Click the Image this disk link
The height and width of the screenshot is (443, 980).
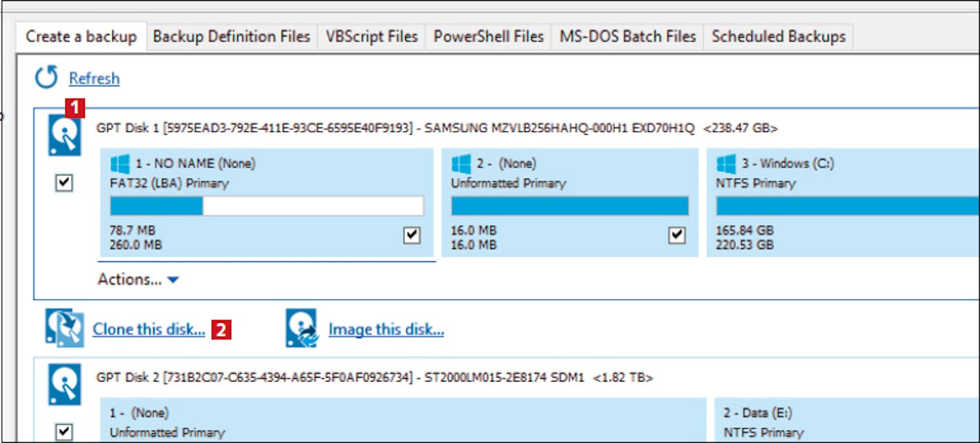point(386,329)
